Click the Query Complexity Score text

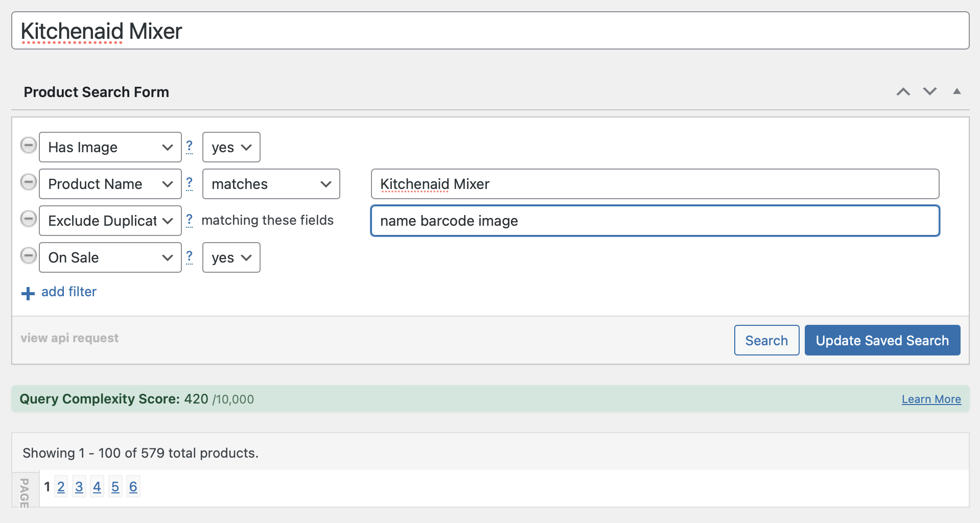[136, 399]
